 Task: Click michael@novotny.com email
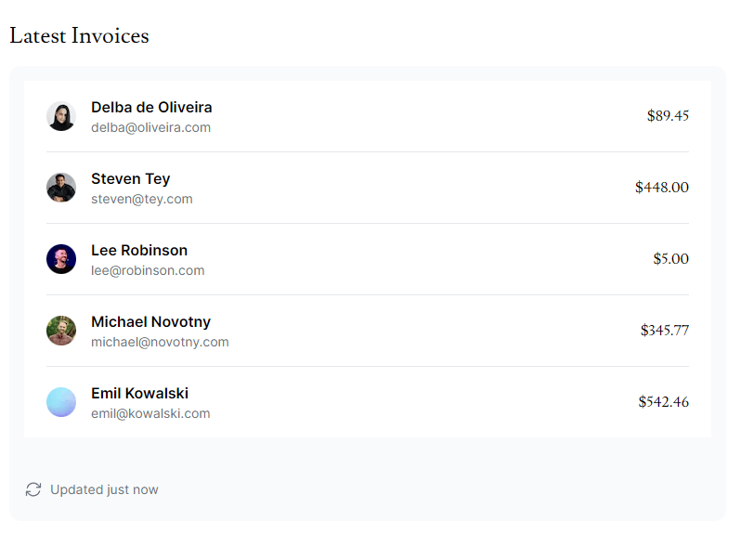[x=160, y=342]
